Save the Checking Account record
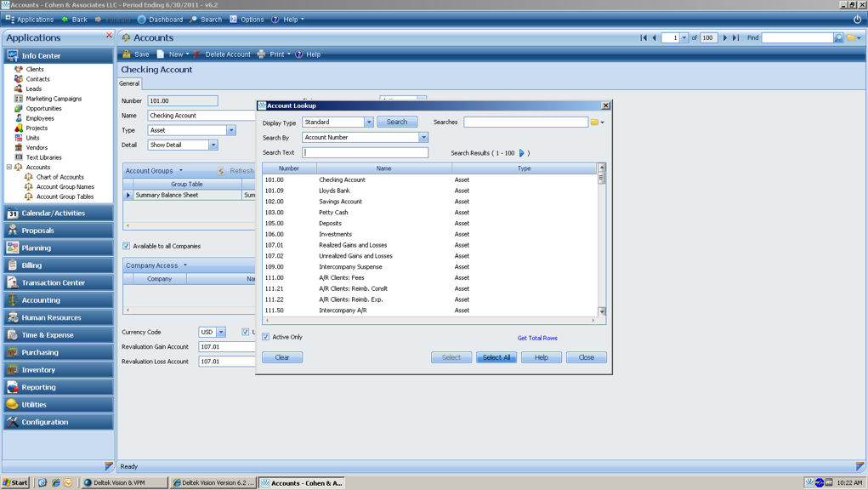This screenshot has width=868, height=490. (x=135, y=54)
